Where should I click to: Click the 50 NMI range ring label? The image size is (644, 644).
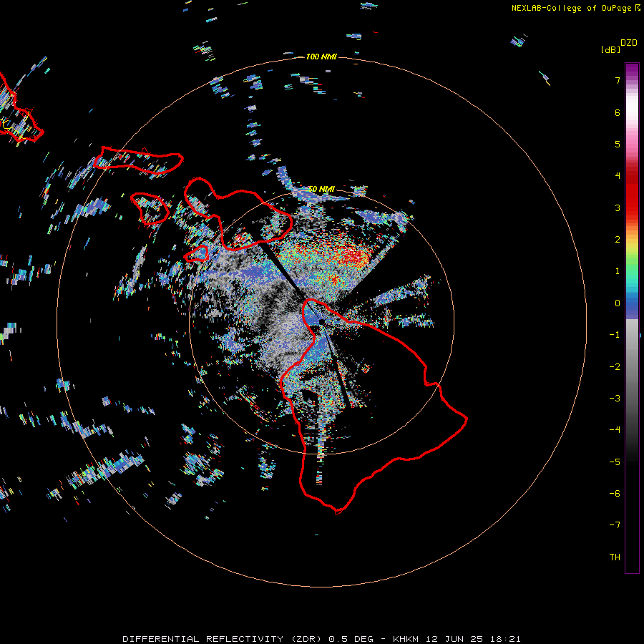[321, 189]
